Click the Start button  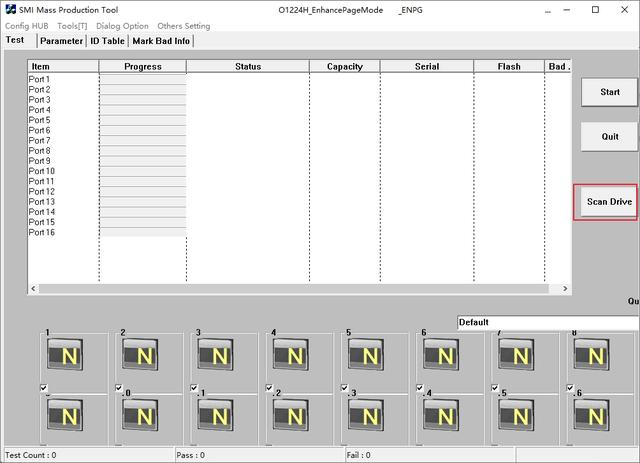click(x=609, y=92)
